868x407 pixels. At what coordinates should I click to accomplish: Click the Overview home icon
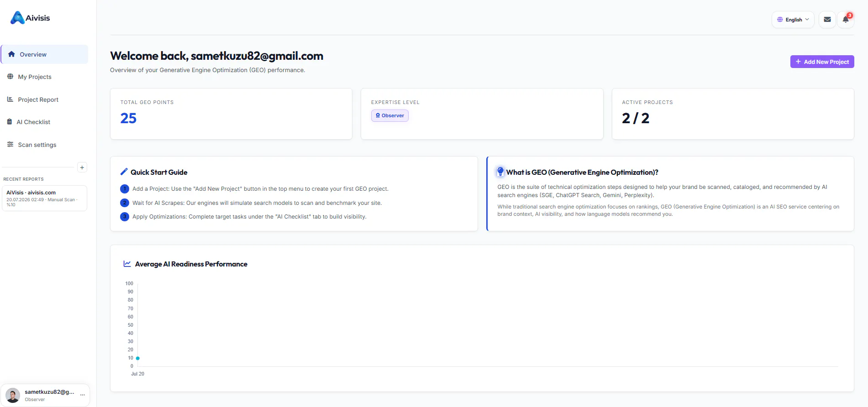(x=11, y=54)
